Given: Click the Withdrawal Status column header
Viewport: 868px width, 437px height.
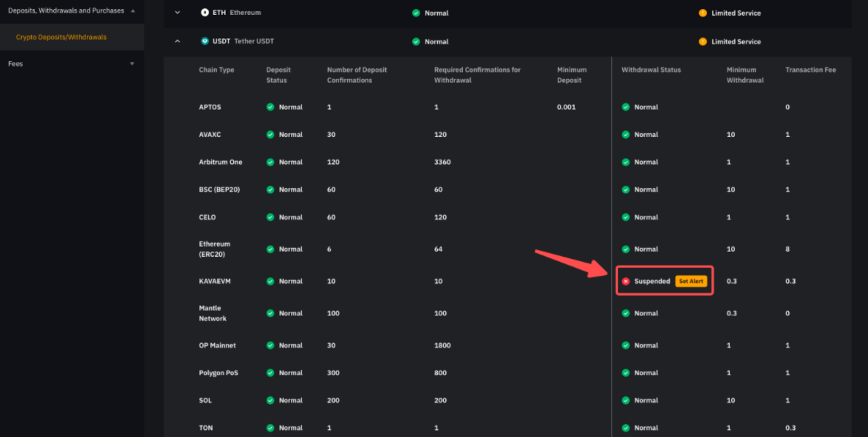Looking at the screenshot, I should click(x=651, y=70).
